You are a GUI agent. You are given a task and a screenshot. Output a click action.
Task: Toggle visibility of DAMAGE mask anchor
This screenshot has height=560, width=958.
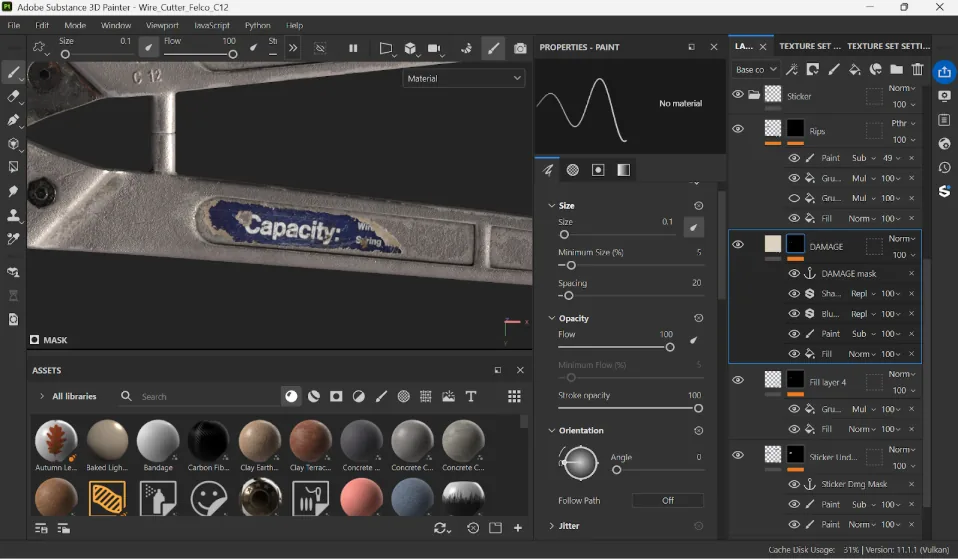(x=794, y=274)
